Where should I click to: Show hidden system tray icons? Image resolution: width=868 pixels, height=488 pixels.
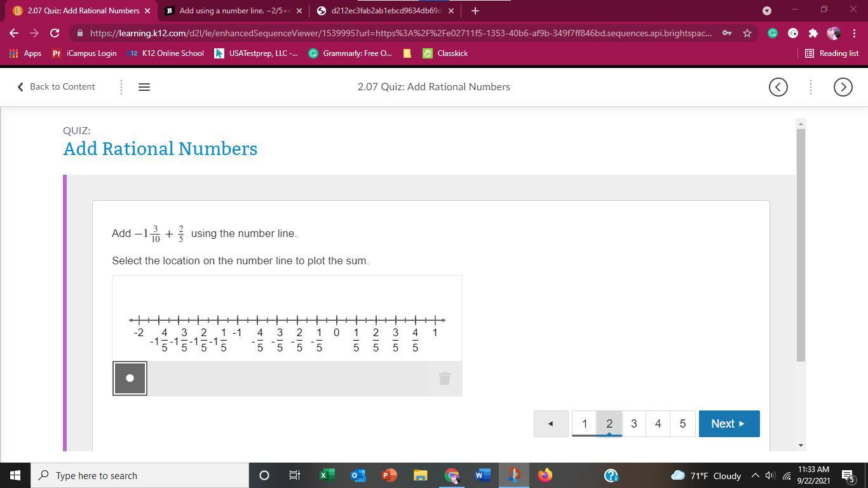tap(755, 475)
